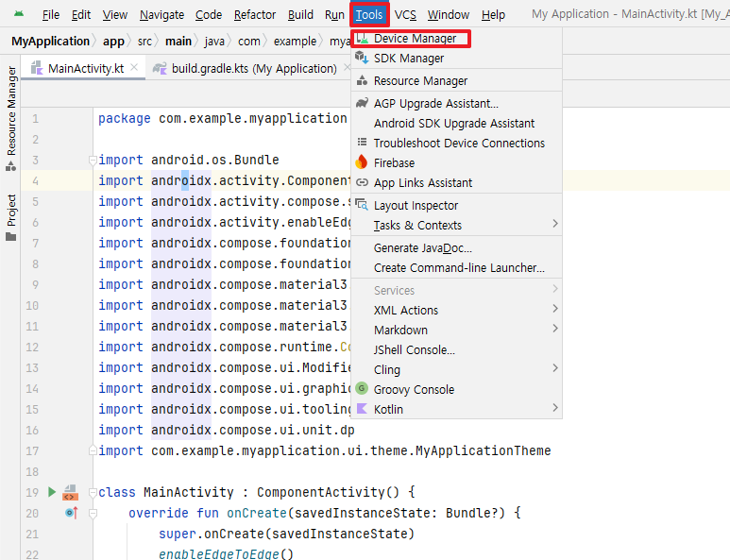Choose SDK Manager menu entry
This screenshot has height=560, width=730.
click(x=457, y=59)
